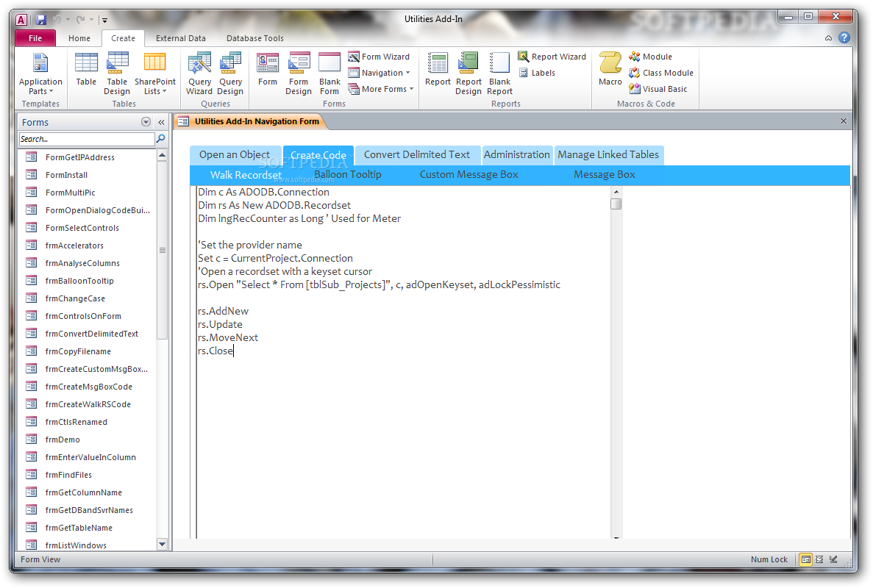The width and height of the screenshot is (873, 588).
Task: Click the Save icon in quick access toolbar
Action: click(x=40, y=20)
